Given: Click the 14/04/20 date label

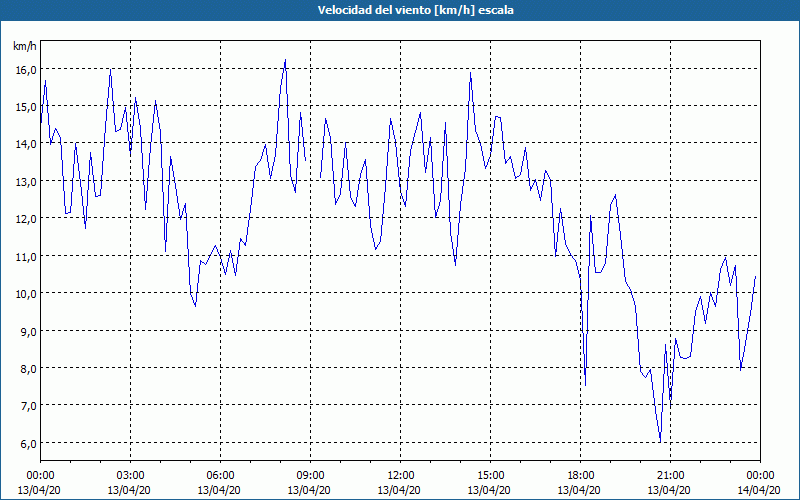Looking at the screenshot, I should [760, 490].
